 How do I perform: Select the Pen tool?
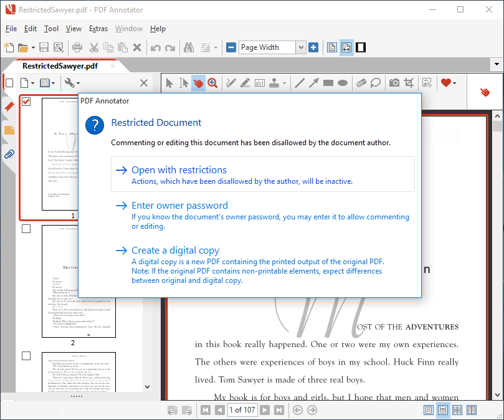point(231,83)
